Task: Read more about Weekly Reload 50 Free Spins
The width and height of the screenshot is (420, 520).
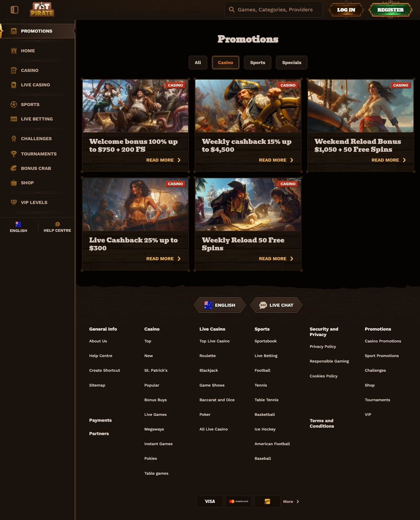Action: (276, 259)
